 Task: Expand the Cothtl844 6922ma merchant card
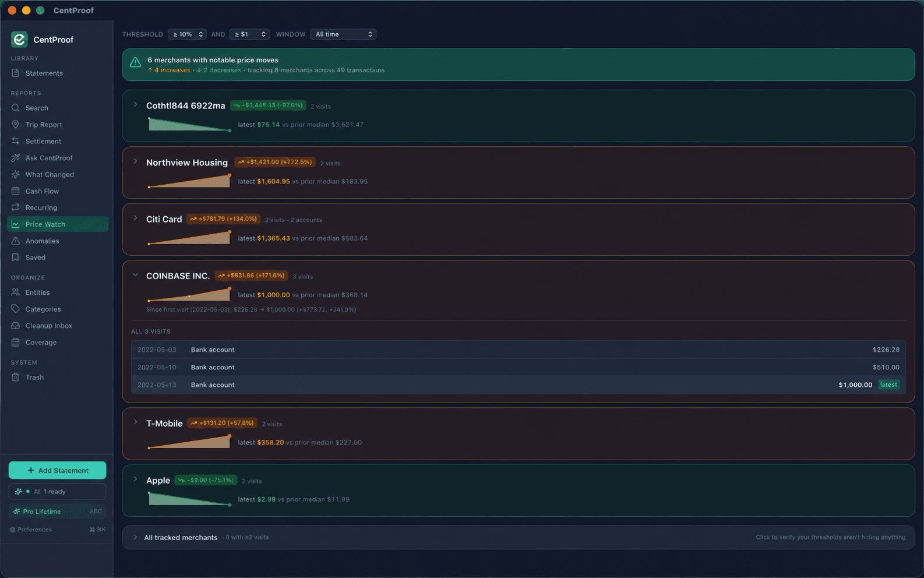(135, 105)
